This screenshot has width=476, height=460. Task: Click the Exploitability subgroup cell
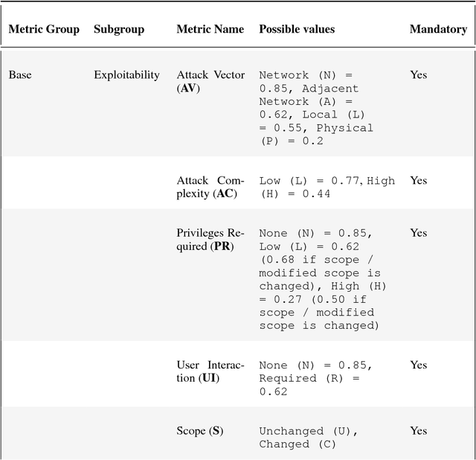pos(126,74)
